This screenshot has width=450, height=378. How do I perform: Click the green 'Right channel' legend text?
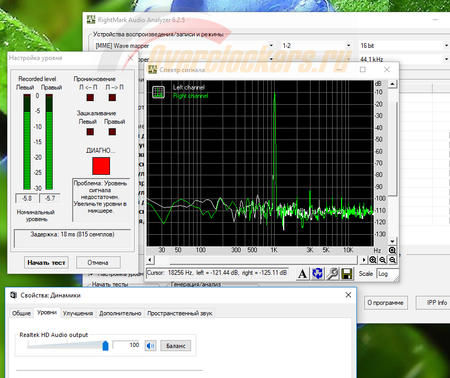pyautogui.click(x=190, y=96)
